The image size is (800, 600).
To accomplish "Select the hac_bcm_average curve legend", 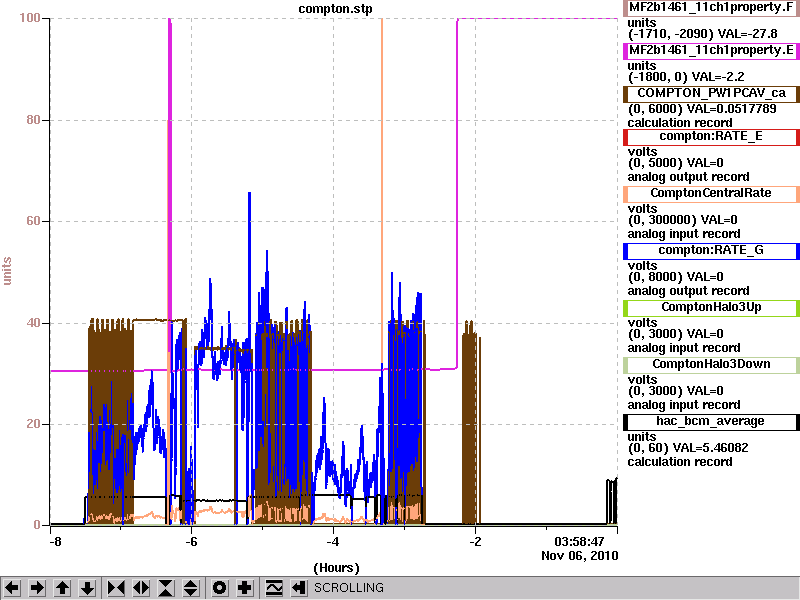I will coord(711,421).
